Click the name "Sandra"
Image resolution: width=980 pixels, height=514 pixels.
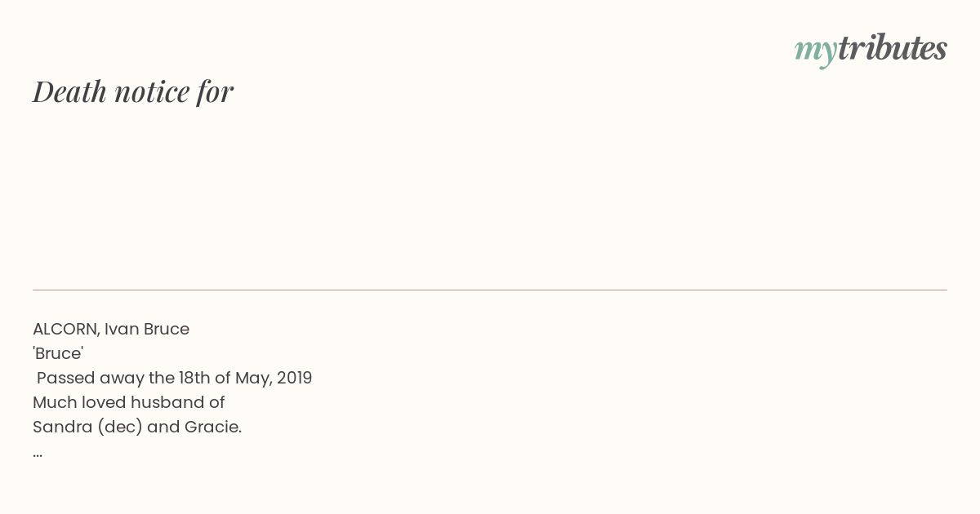(63, 428)
